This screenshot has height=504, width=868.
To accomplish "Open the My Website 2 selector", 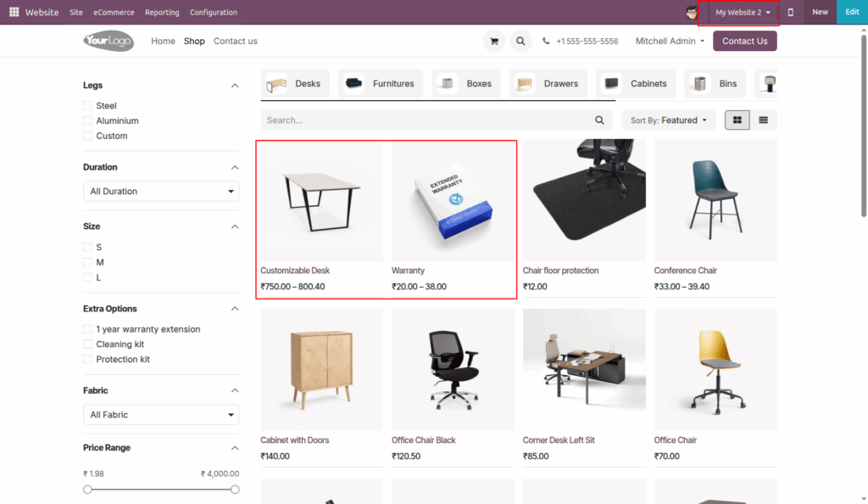I will 738,12.
